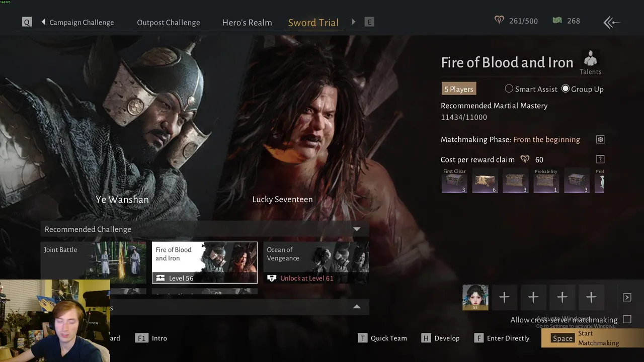
Task: Click the fifth reward chest with 3
Action: pos(577,181)
